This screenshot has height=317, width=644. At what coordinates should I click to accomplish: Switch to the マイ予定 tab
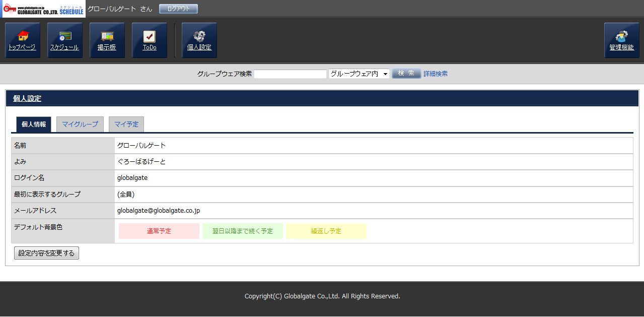click(126, 124)
